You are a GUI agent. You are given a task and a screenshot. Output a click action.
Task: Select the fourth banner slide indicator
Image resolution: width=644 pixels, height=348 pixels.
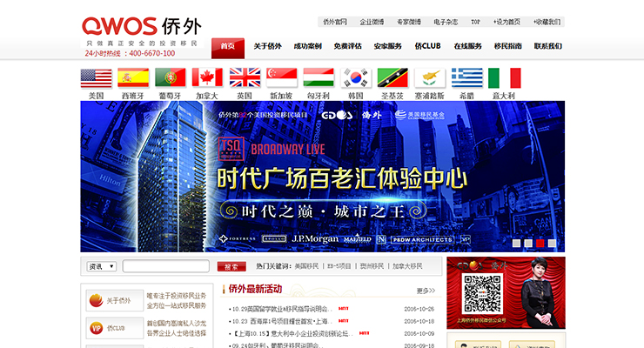(552, 244)
